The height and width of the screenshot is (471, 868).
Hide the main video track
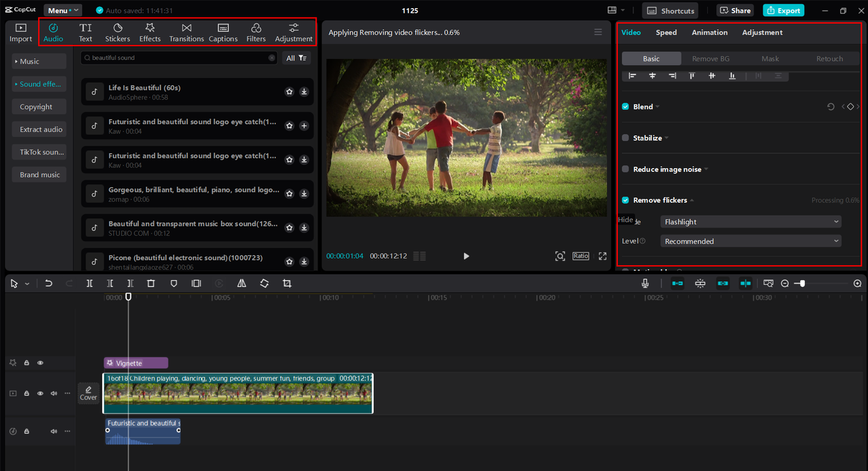40,393
